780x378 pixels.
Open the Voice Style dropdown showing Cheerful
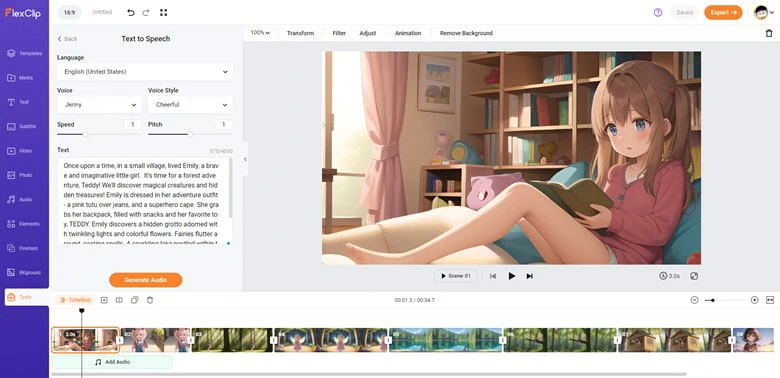[190, 105]
